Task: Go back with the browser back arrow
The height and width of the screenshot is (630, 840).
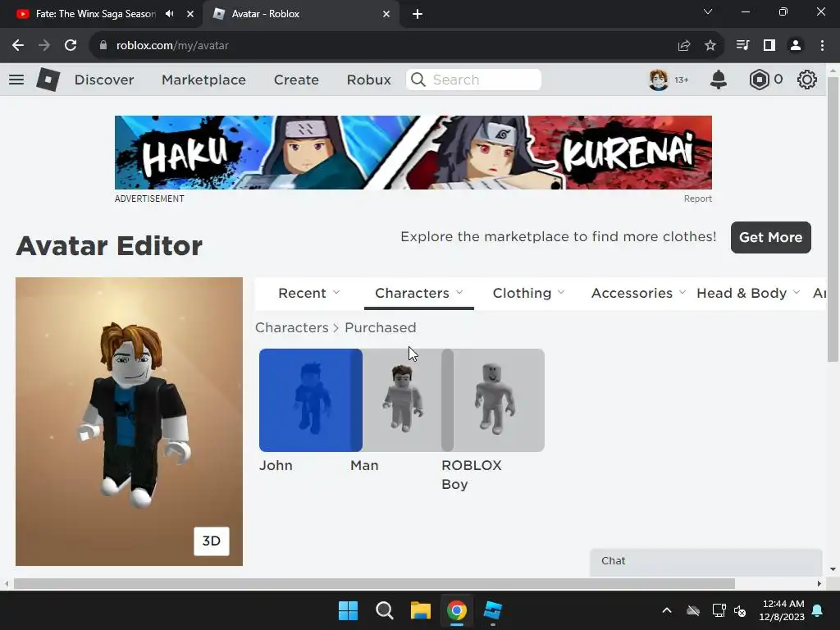Action: 18,46
